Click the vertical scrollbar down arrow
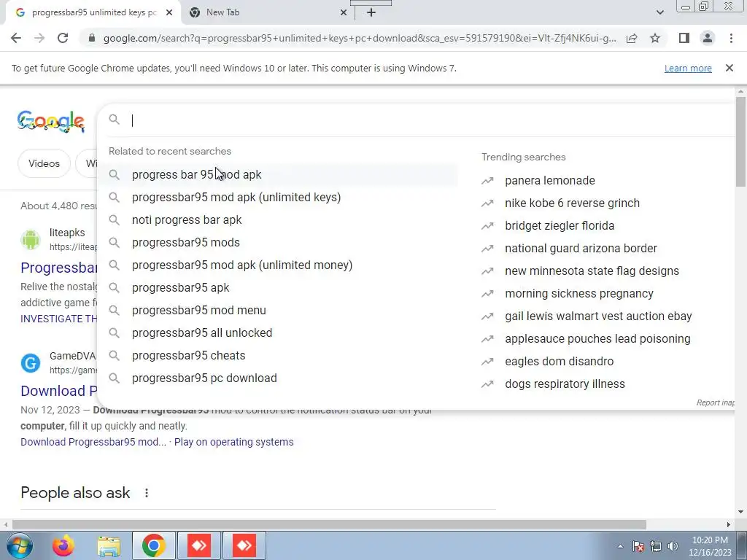 740,512
